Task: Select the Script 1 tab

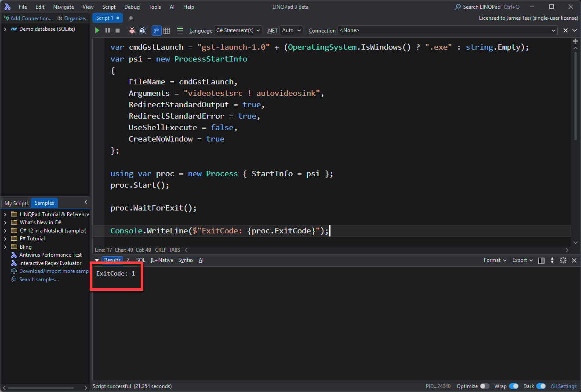Action: coord(108,18)
